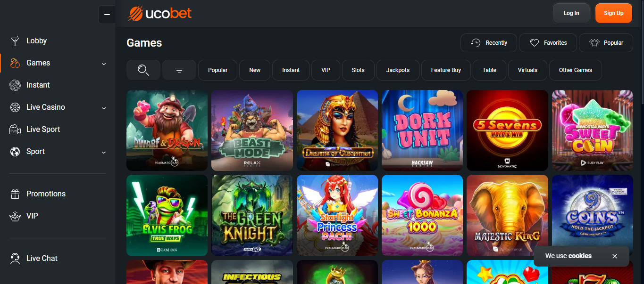Screen dimensions: 644x284
Task: Click the ucobet logo
Action: [x=160, y=13]
